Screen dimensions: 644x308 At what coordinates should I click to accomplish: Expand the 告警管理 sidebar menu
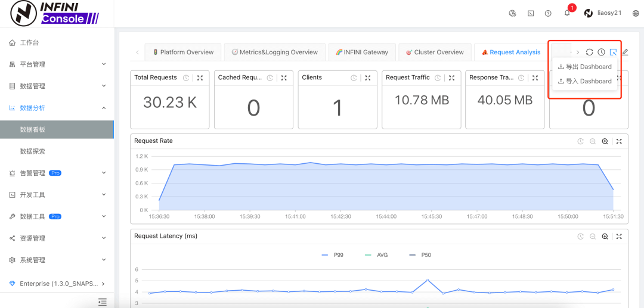(57, 173)
